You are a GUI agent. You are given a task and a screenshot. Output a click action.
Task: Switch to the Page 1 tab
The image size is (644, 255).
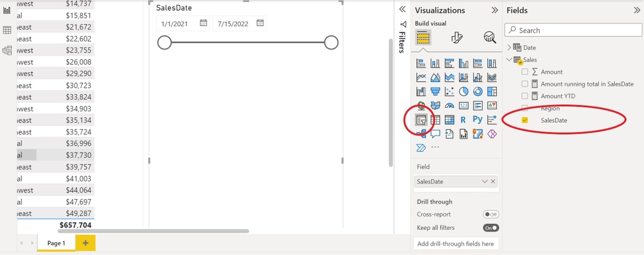(56, 243)
